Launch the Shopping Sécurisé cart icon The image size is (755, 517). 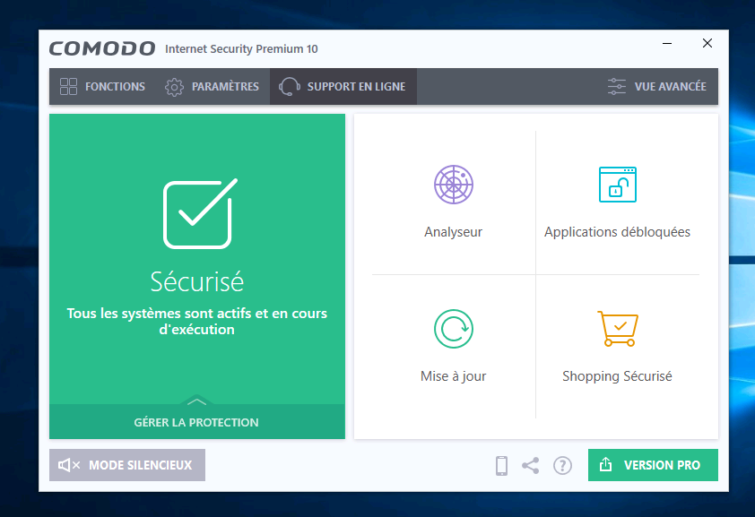(618, 329)
